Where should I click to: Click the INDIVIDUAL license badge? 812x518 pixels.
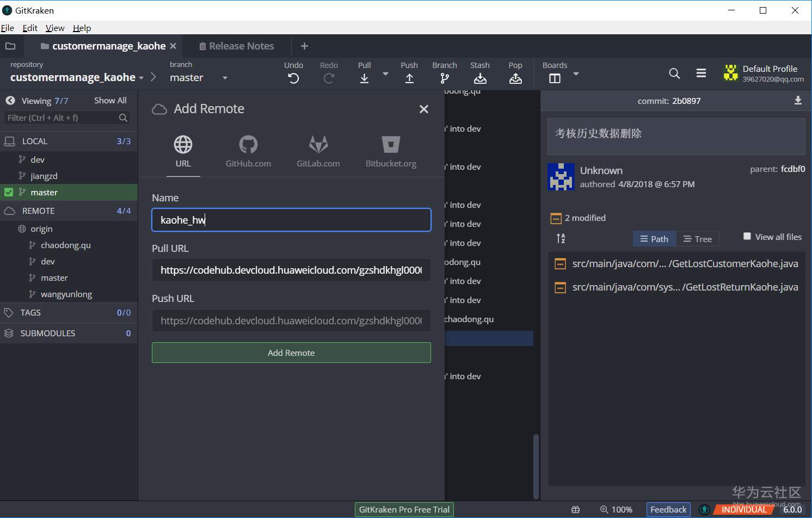(x=744, y=510)
